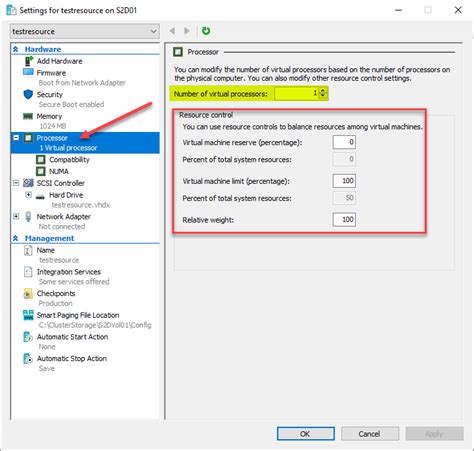Select the Add Hardware icon
The image size is (474, 451).
click(29, 61)
